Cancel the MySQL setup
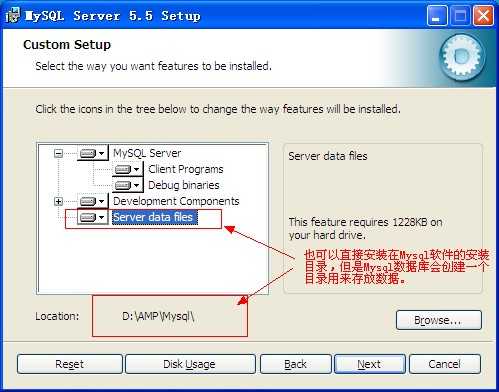The height and width of the screenshot is (392, 499). (445, 364)
